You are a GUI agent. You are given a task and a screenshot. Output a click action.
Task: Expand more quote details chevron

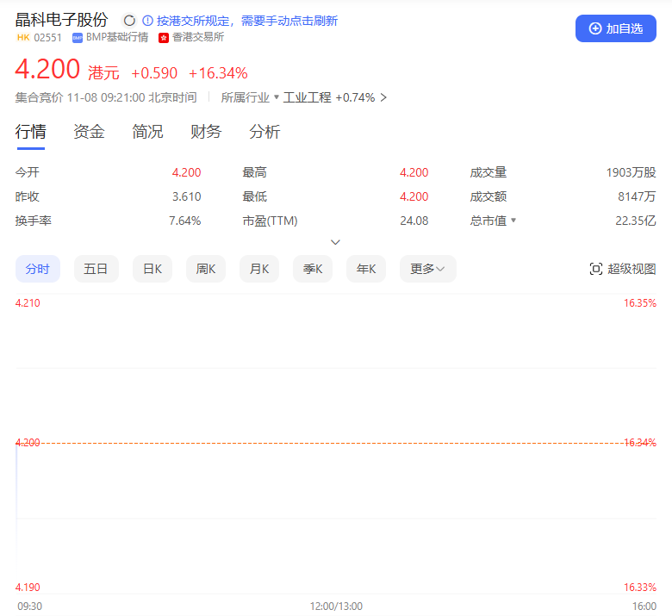(335, 242)
